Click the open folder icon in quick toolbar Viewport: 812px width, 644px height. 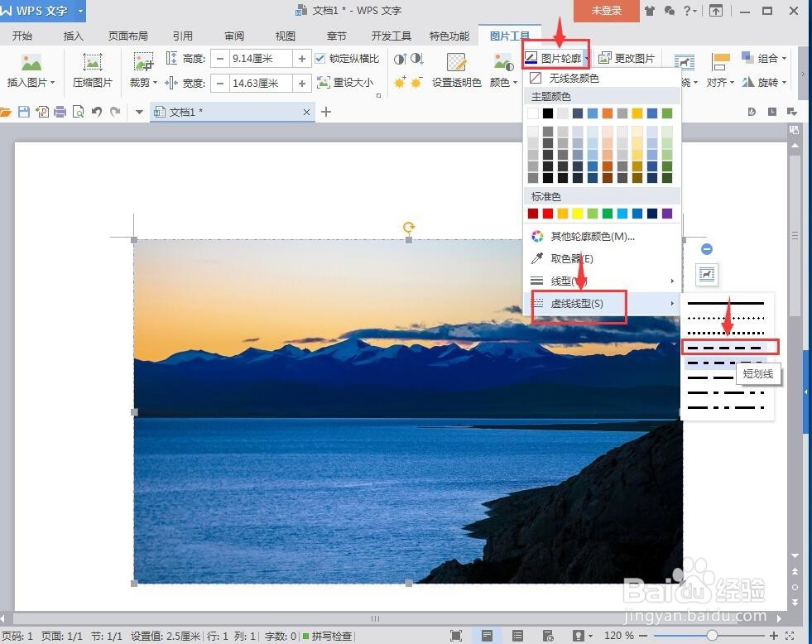pos(5,112)
